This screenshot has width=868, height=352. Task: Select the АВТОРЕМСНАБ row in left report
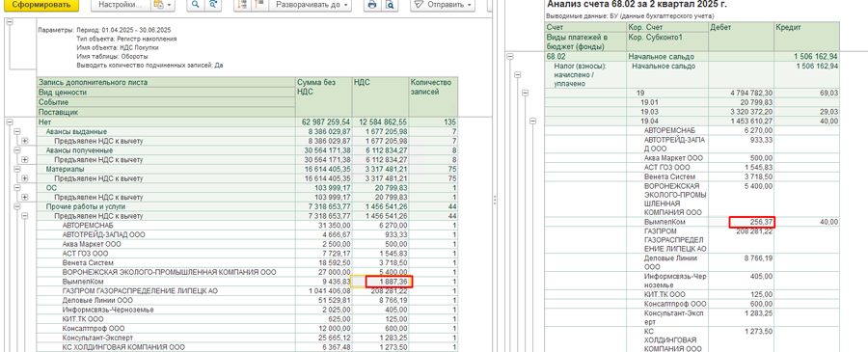coord(88,226)
